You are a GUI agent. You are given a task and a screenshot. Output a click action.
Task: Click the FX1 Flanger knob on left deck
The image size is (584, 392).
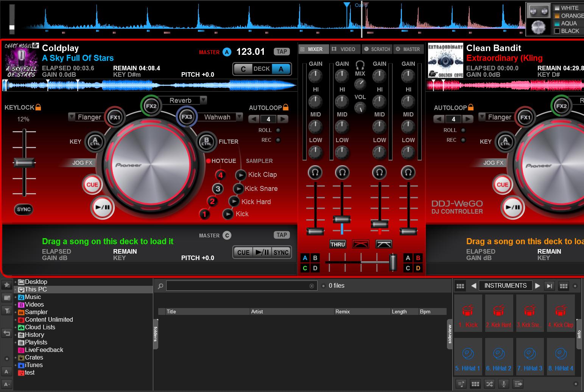tap(115, 118)
